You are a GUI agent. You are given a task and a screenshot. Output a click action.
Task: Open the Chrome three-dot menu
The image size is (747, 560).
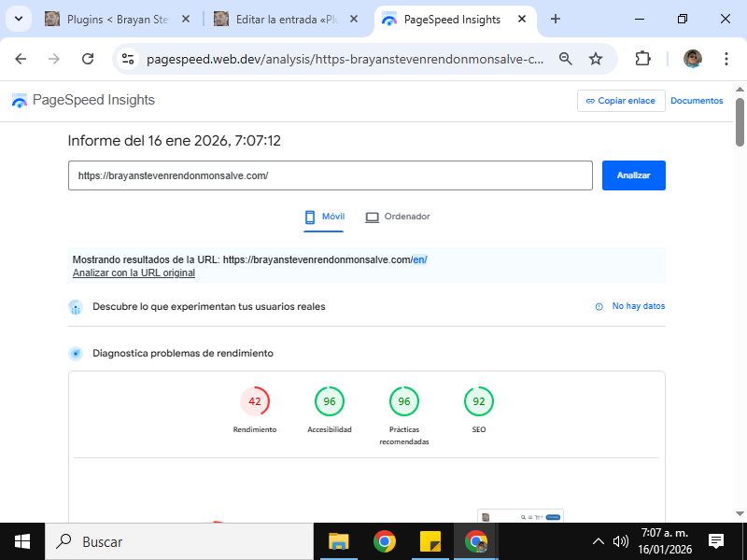726,59
